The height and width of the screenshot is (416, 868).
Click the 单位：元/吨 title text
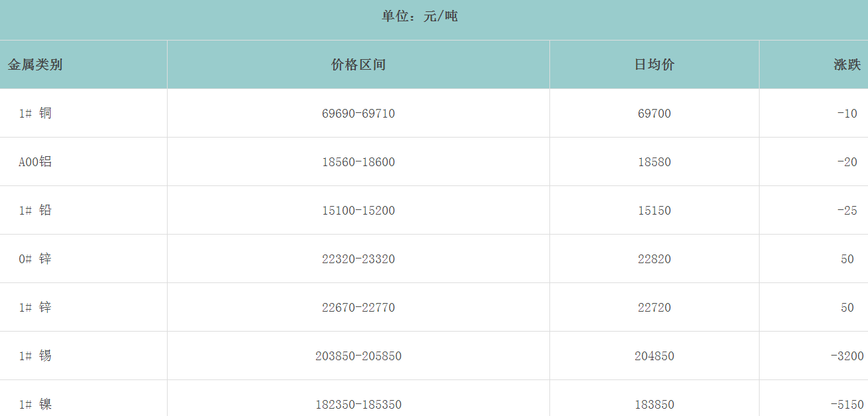point(420,17)
